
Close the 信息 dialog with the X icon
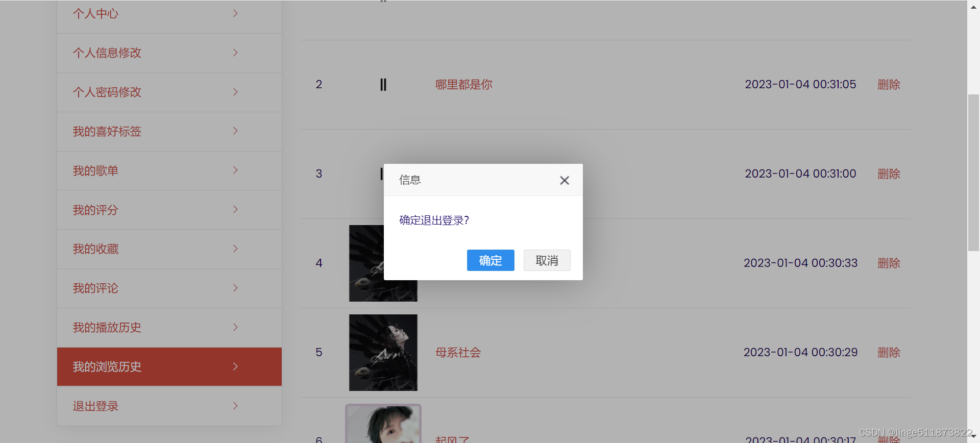point(564,180)
